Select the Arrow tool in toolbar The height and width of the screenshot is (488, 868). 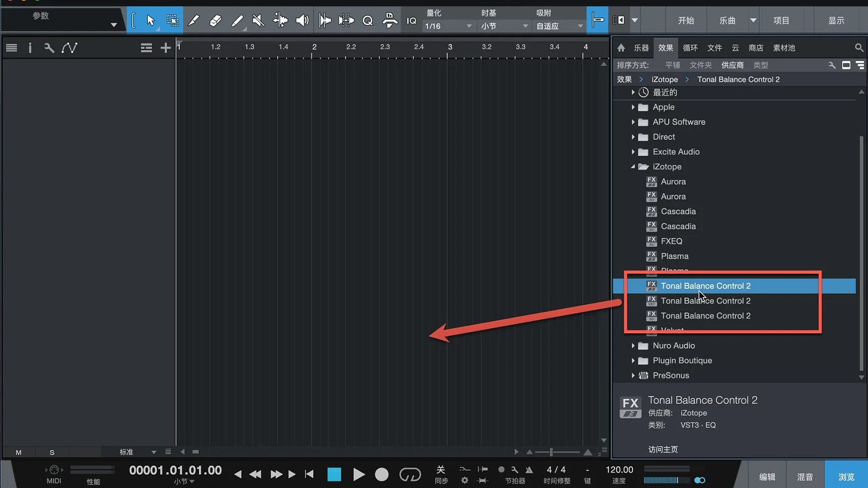pyautogui.click(x=150, y=20)
